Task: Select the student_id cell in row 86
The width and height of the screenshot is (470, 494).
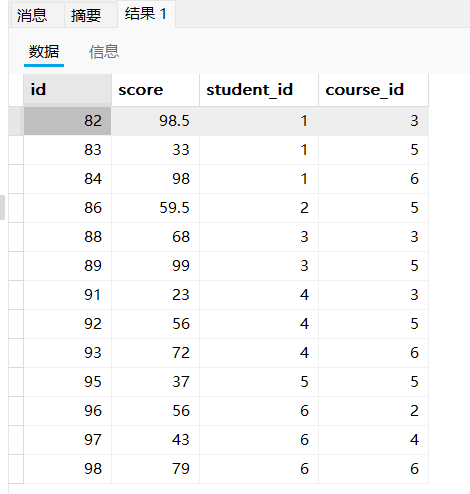Action: [259, 208]
